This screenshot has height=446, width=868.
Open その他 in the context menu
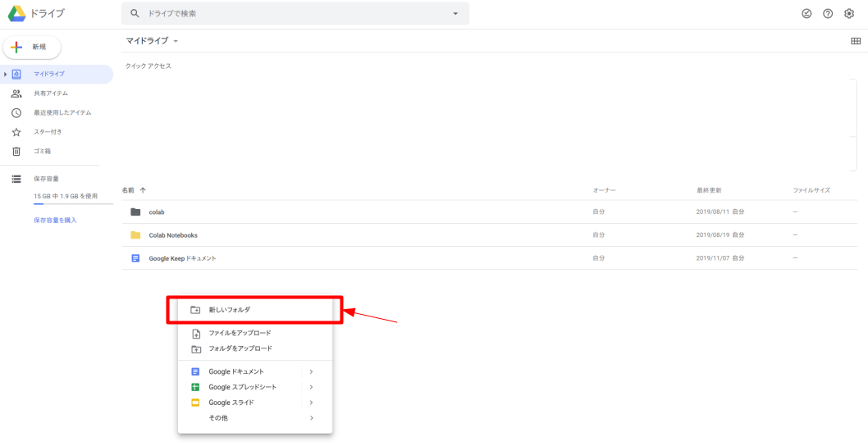pos(255,418)
